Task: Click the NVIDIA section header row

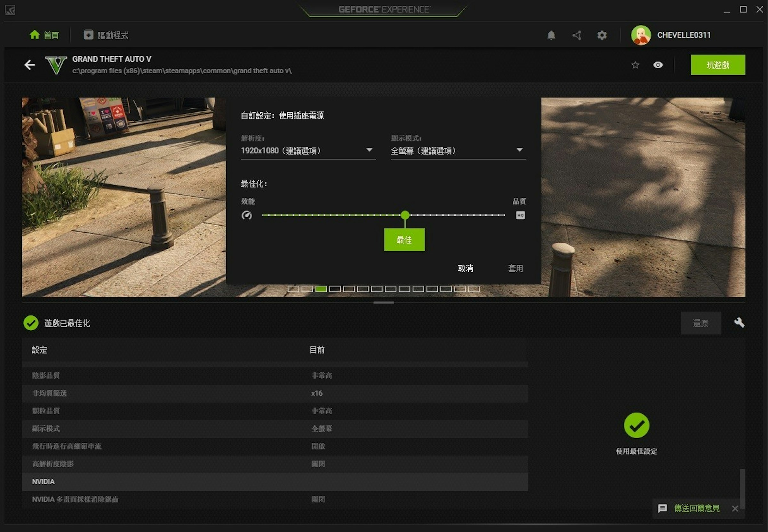Action: coord(275,481)
